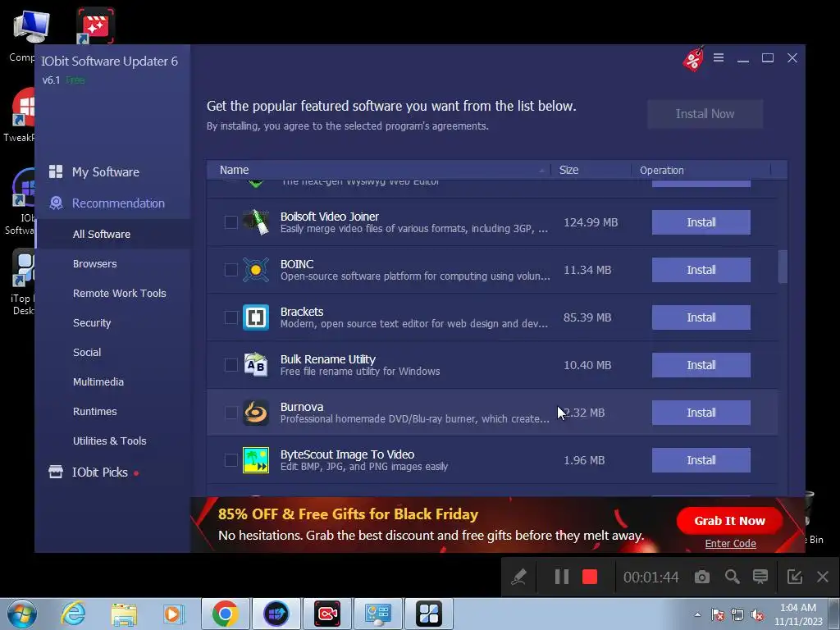Click the IObit Software Updater taskbar icon
Screen dimensions: 840x630
coord(276,614)
